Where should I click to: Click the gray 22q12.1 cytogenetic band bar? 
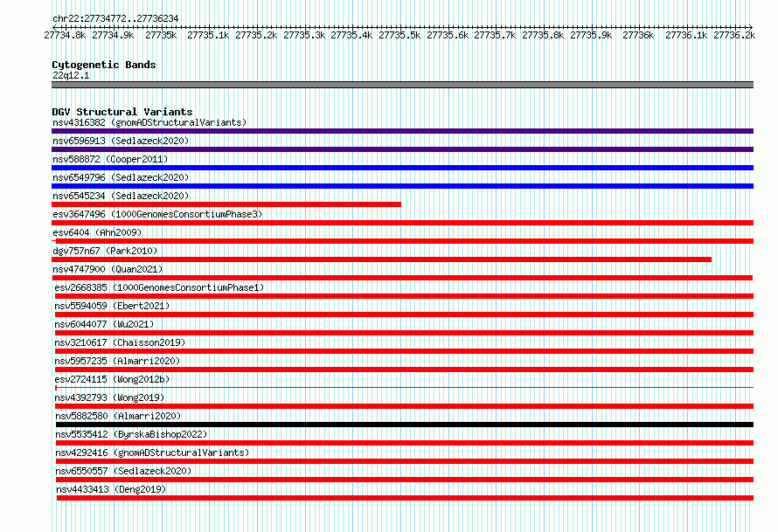pos(402,85)
